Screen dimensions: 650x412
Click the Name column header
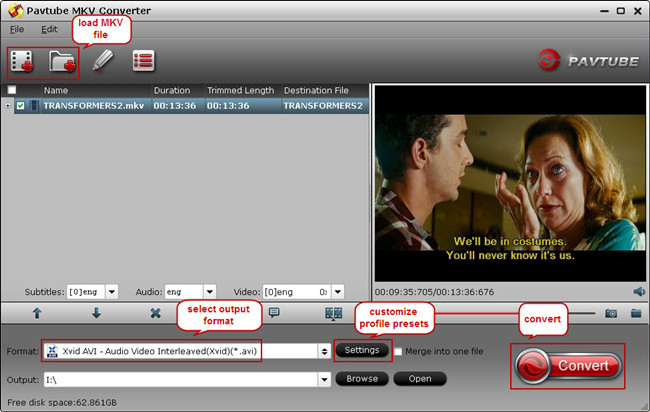click(96, 90)
